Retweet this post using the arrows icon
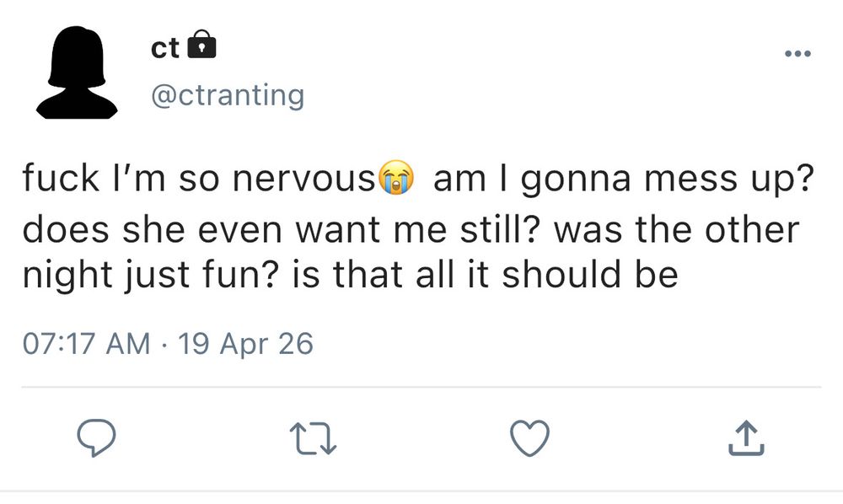Viewport: 843px width, 504px height. pyautogui.click(x=313, y=438)
